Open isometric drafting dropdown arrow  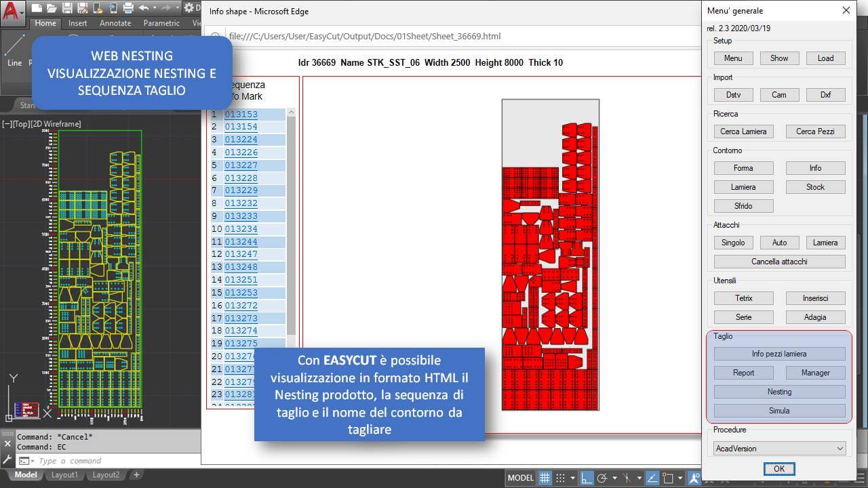pos(639,478)
